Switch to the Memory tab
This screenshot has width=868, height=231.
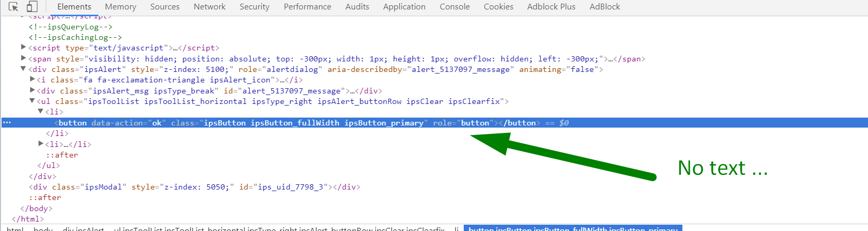point(120,7)
